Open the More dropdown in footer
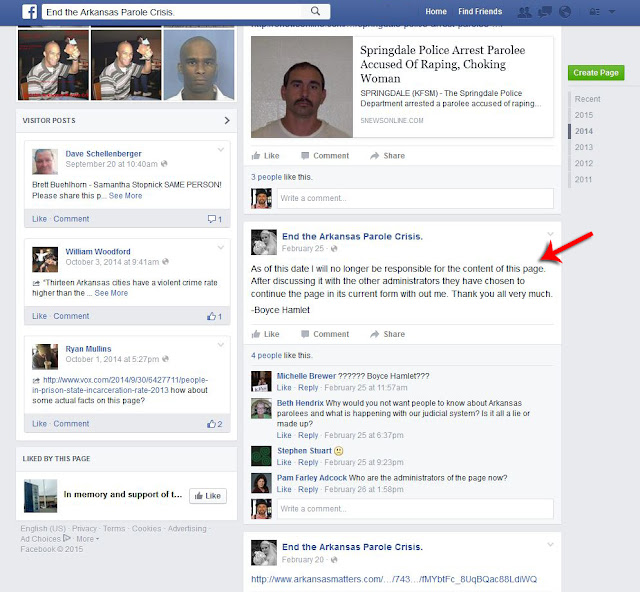This screenshot has height=592, width=640. [x=87, y=539]
